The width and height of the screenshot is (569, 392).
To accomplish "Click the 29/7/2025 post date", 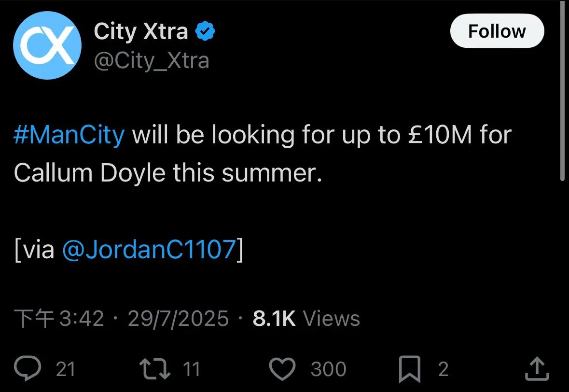I will point(178,319).
